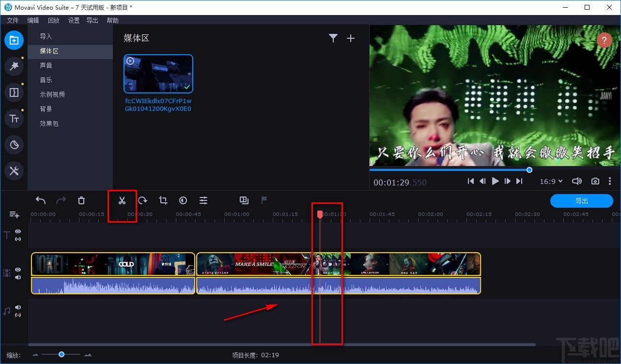Add a marker with the flag icon
Screen dimensions: 621x364
264,200
